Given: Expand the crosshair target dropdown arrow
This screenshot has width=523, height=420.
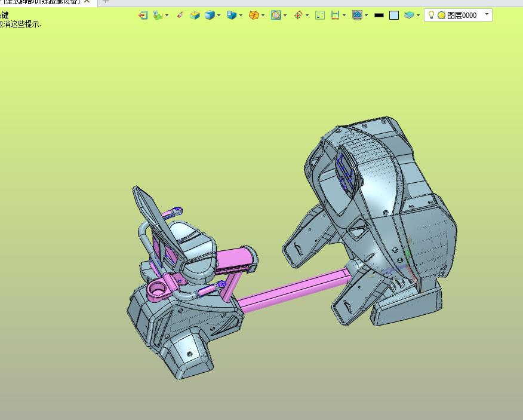Looking at the screenshot, I should [x=307, y=15].
